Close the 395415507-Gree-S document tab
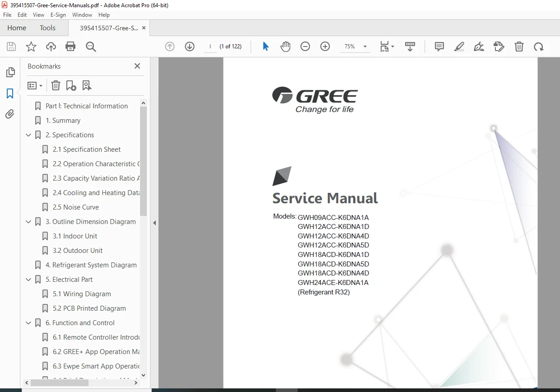Viewport: 560px width, 392px height. [144, 28]
